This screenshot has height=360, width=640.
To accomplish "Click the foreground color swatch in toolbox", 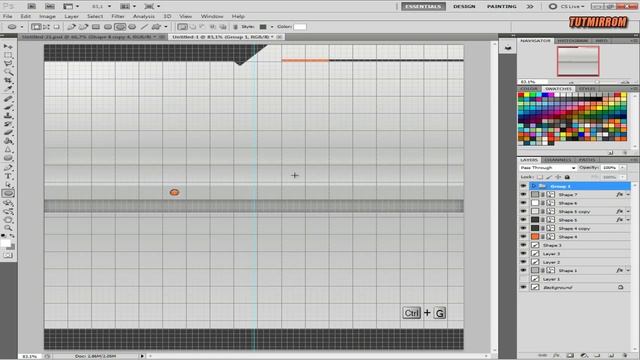I will pos(5,244).
